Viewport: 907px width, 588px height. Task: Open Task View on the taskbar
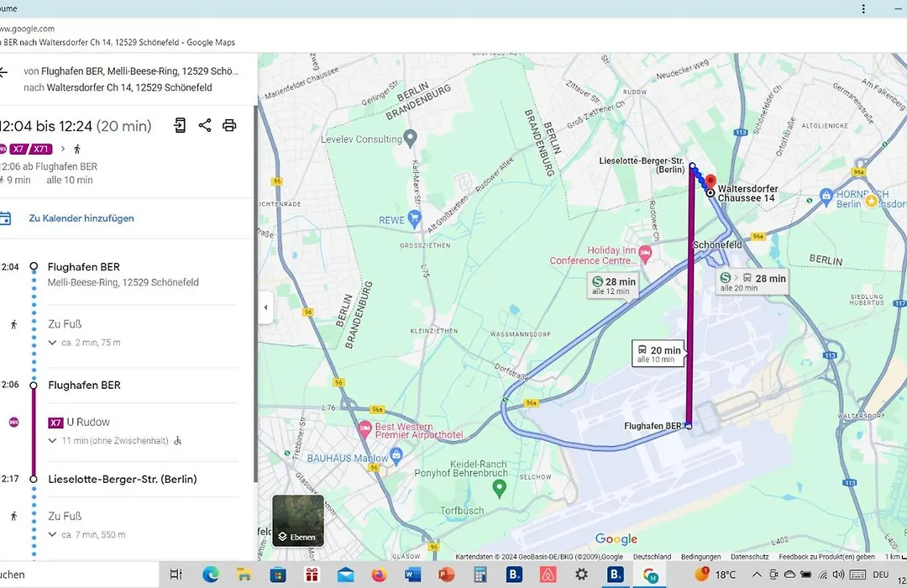point(176,575)
